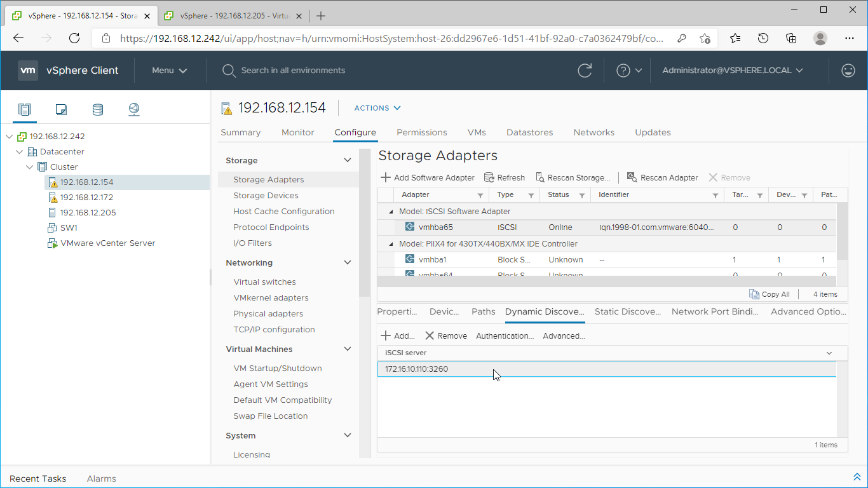Open the Administrator@VSPHERE.LOCAL user menu
Screen dimensions: 868x488
pos(733,71)
